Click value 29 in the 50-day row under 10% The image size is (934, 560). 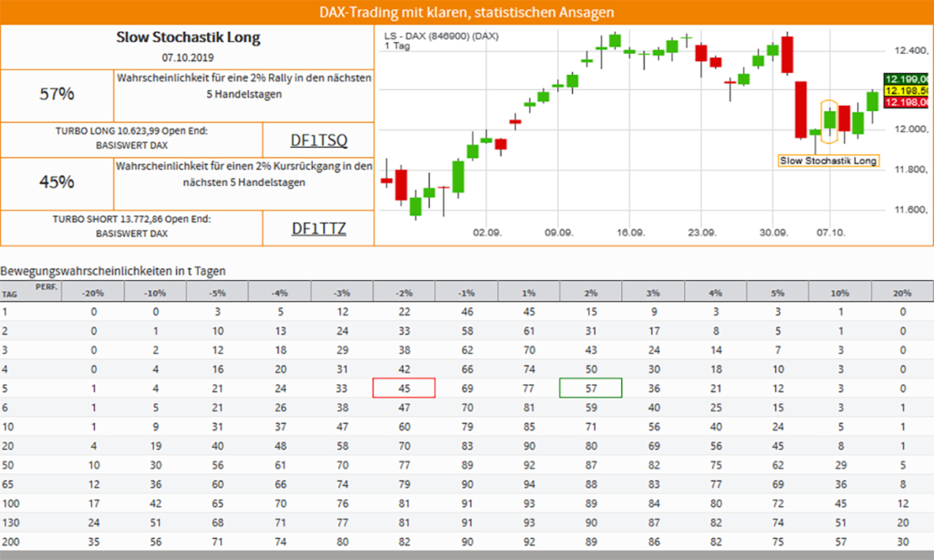pos(840,465)
